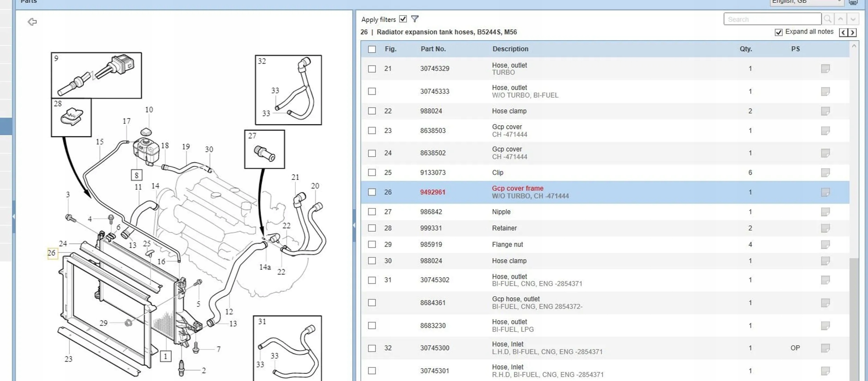The width and height of the screenshot is (868, 381).
Task: Toggle the Apply filters checkbox
Action: [x=403, y=19]
